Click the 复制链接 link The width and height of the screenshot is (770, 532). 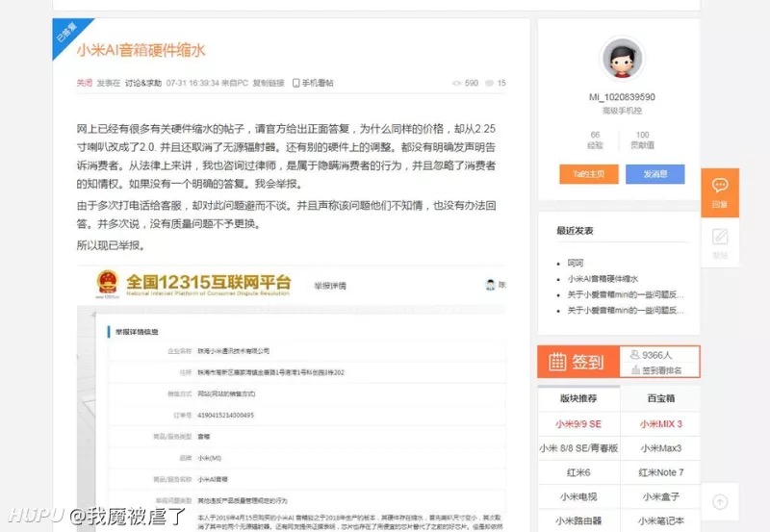point(269,83)
